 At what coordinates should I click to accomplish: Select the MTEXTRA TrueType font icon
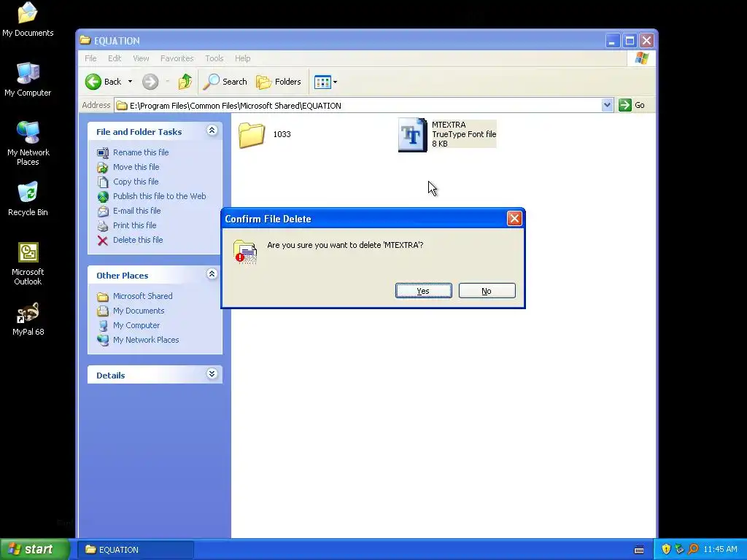click(413, 135)
